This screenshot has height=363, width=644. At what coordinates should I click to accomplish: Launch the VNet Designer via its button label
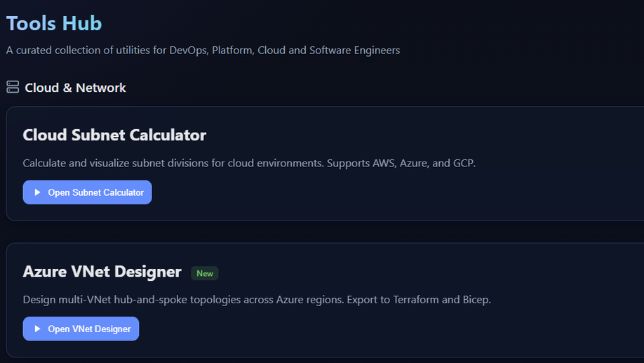(x=89, y=329)
